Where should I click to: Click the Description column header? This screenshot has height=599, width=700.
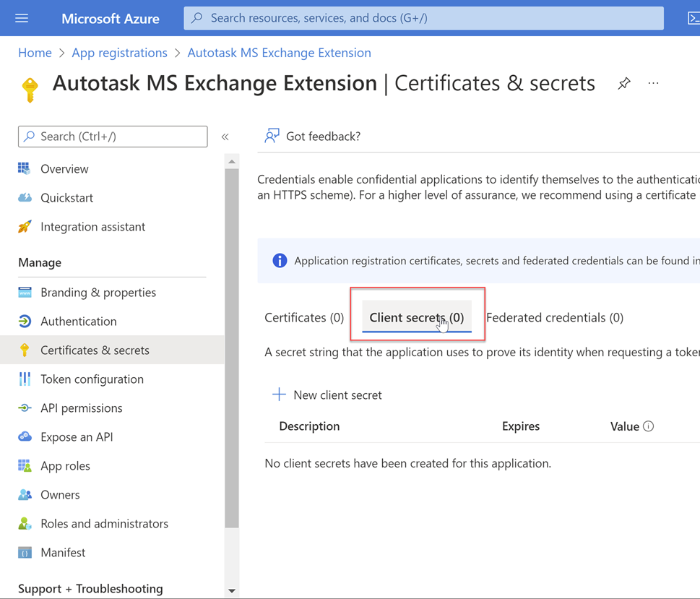(x=309, y=426)
